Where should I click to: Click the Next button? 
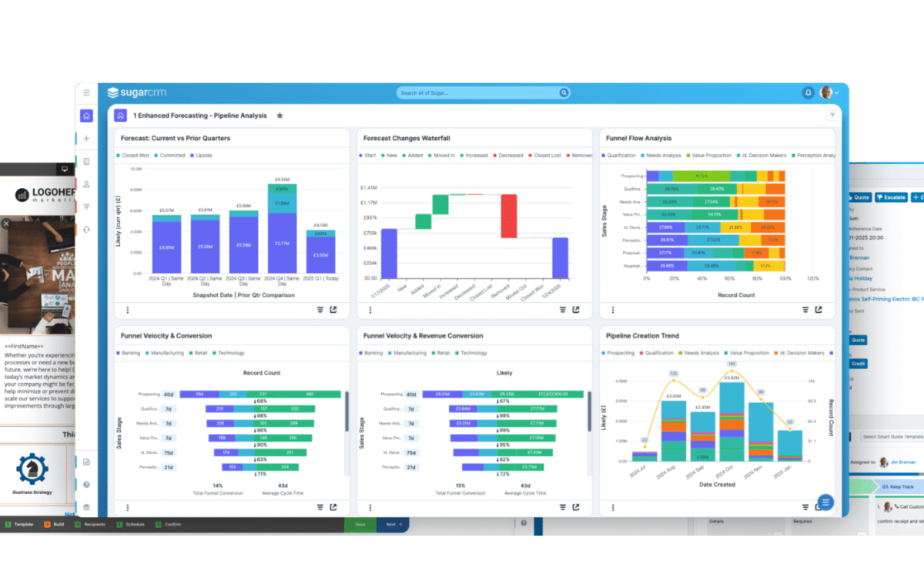393,524
